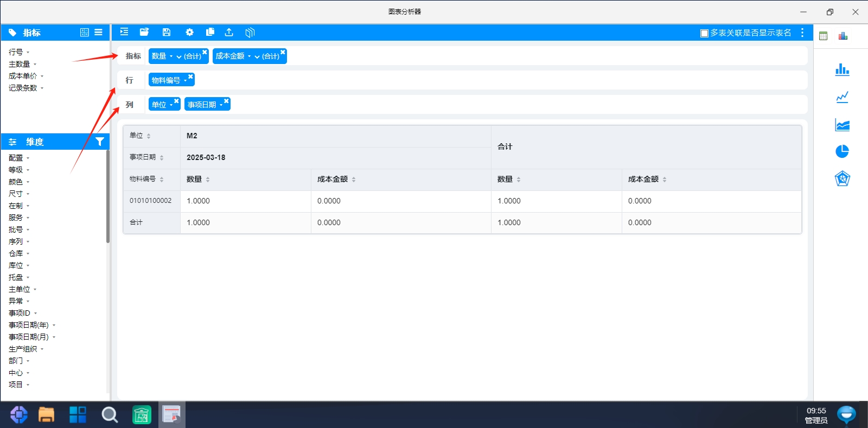The width and height of the screenshot is (868, 428).
Task: Click the export upload icon in toolbar
Action: pos(229,32)
